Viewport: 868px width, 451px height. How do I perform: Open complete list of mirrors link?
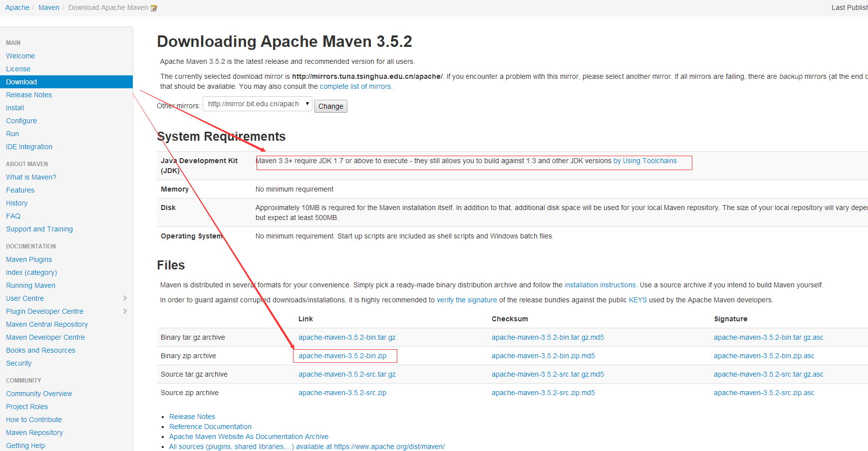click(355, 86)
